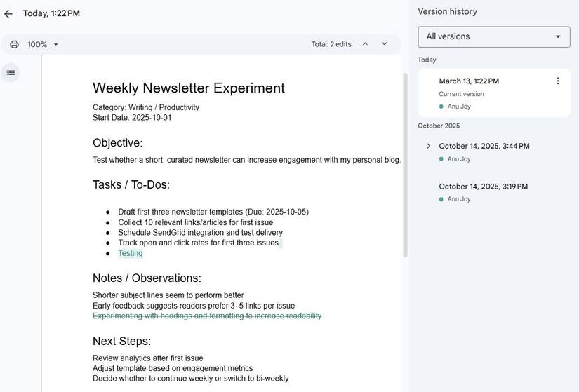
Task: Expand the October 14, 3:44 PM version group
Action: point(428,146)
